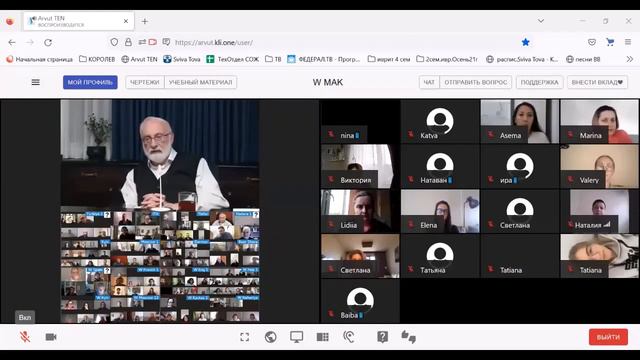Screen dimensions: 640x360
Task: Open the 2сем.ивр.Осень21г bookmark folder
Action: click(x=447, y=59)
